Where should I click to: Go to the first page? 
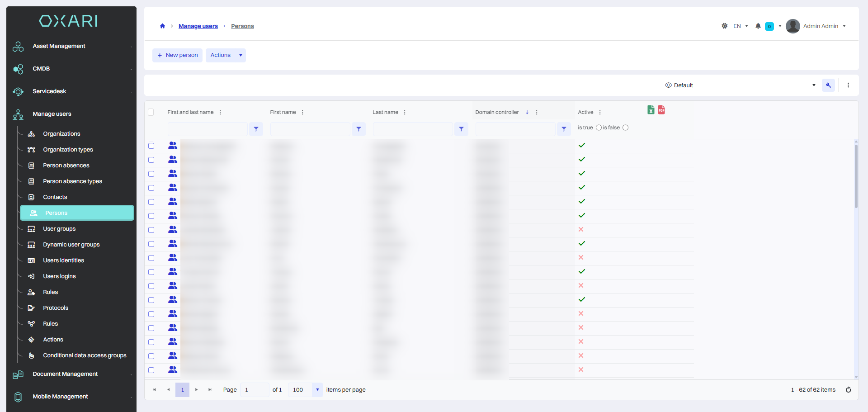pyautogui.click(x=154, y=390)
